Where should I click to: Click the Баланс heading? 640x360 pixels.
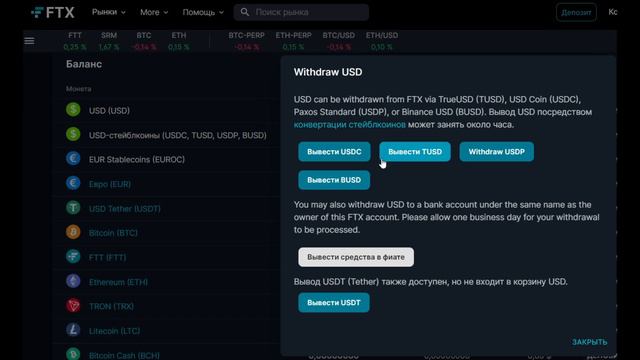[x=84, y=64]
